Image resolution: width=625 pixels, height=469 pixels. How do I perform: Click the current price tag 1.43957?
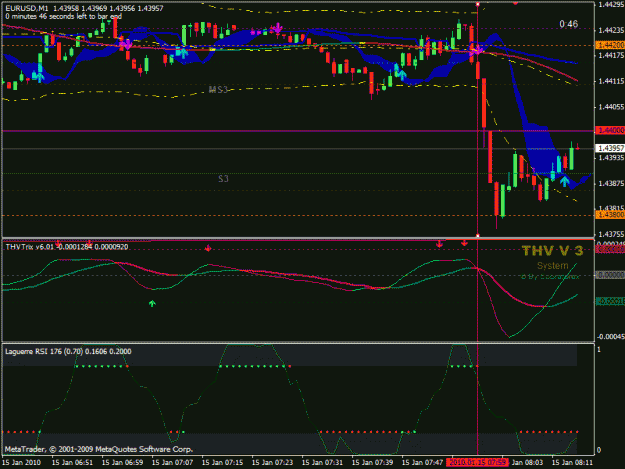click(610, 148)
